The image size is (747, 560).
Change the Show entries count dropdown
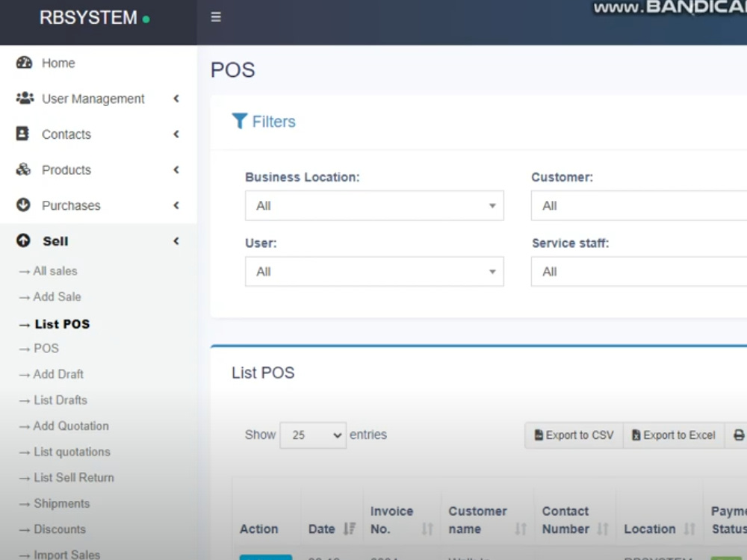(x=313, y=435)
